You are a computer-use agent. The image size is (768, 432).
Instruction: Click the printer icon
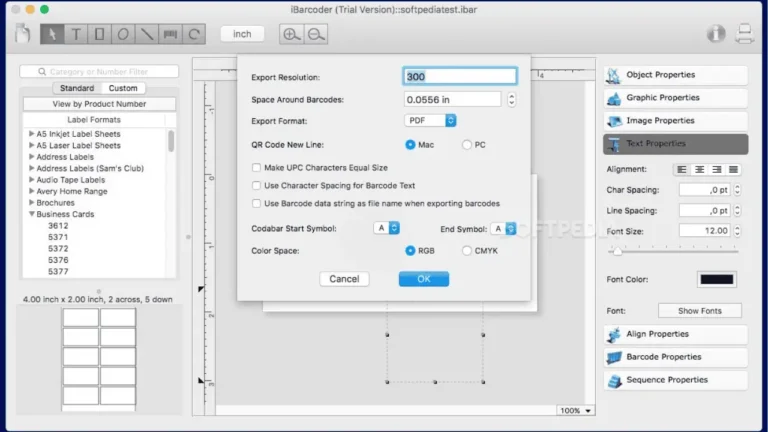pyautogui.click(x=744, y=34)
